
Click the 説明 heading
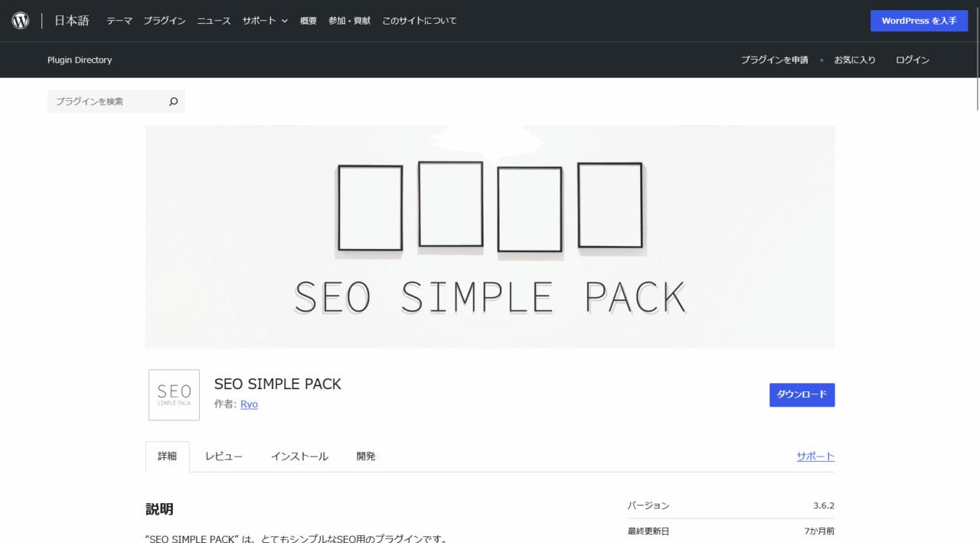coord(159,509)
